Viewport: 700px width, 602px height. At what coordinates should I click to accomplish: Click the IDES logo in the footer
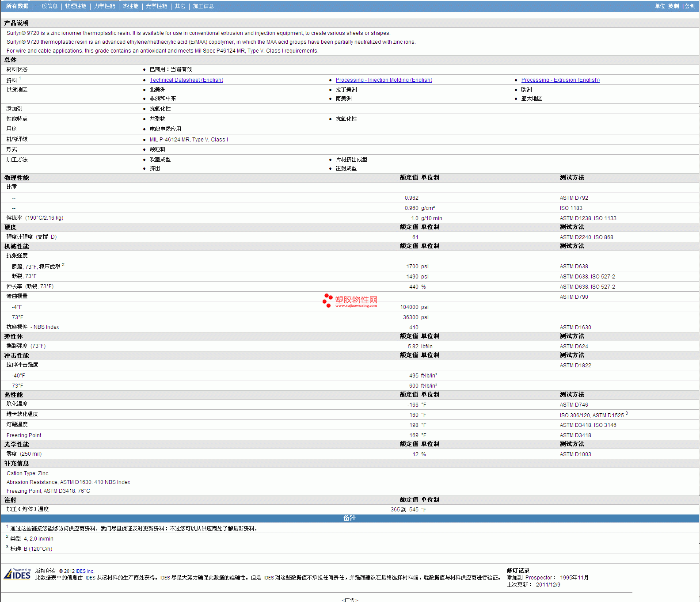click(17, 574)
